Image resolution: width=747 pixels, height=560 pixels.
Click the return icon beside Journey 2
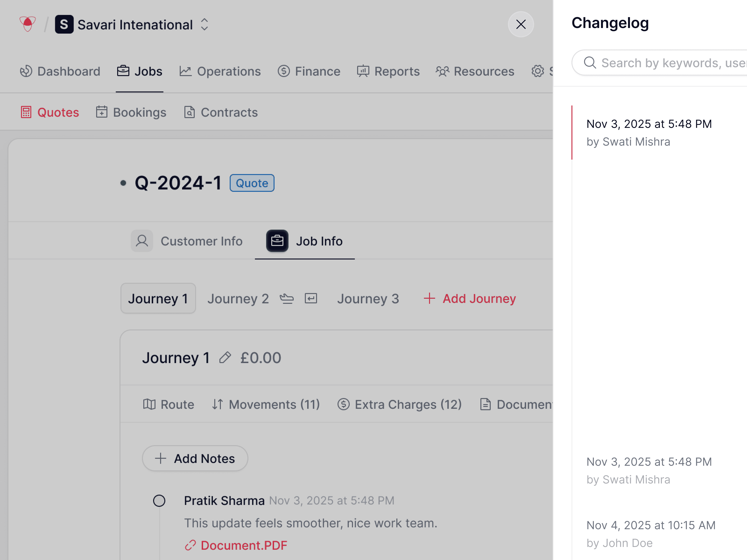click(311, 299)
